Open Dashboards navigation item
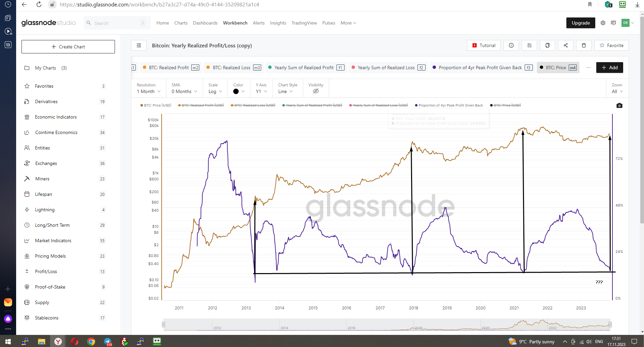 205,23
